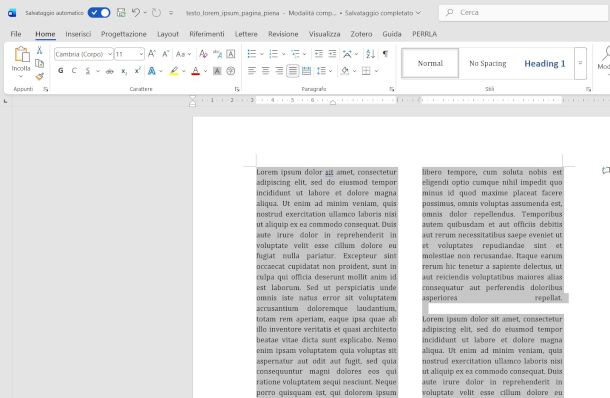Insert a numbered list

click(273, 54)
